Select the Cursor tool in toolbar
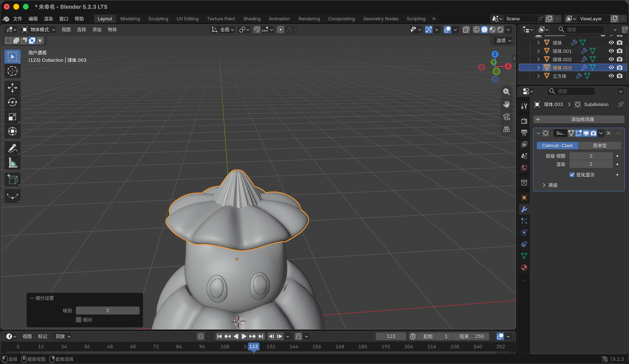Image resolution: width=629 pixels, height=364 pixels. pyautogui.click(x=12, y=71)
